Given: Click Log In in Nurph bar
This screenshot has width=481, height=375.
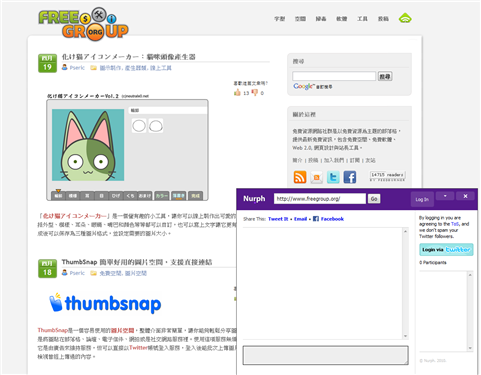Looking at the screenshot, I should (422, 199).
